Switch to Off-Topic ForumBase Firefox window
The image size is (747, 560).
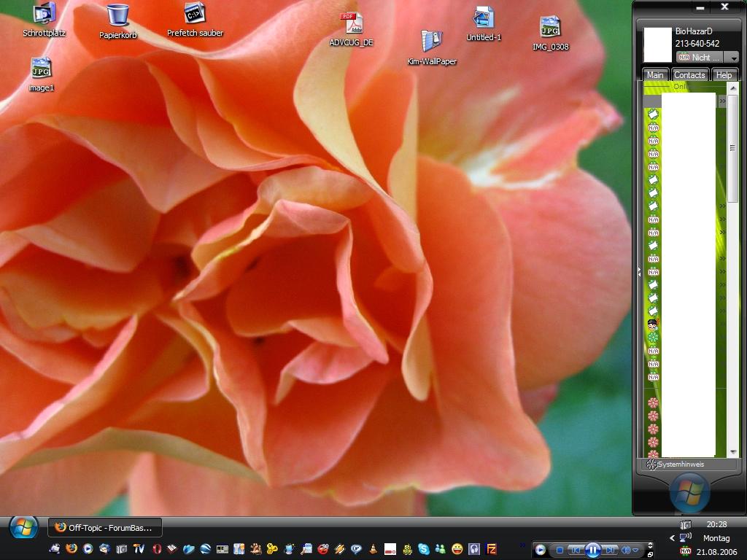coord(105,528)
